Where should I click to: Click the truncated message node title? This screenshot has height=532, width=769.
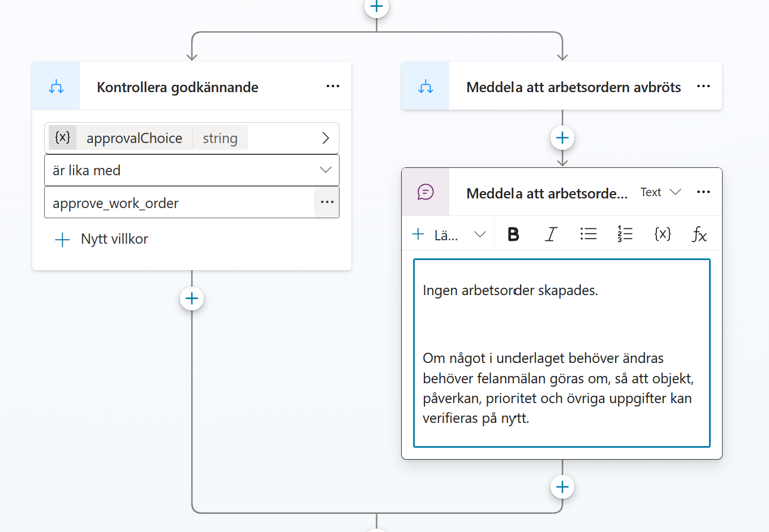pos(547,193)
